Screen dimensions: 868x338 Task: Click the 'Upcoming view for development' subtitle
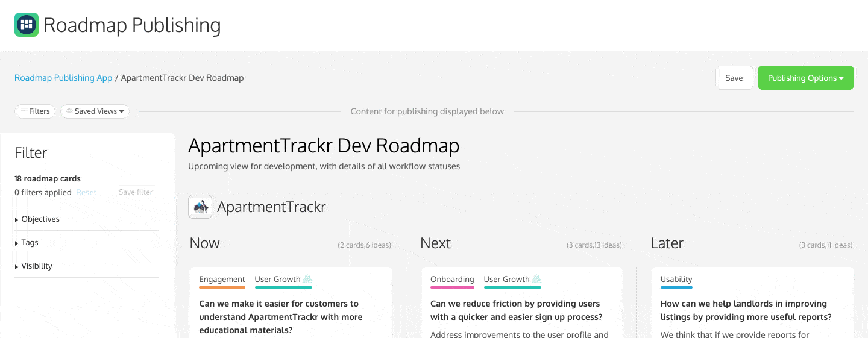coord(324,166)
